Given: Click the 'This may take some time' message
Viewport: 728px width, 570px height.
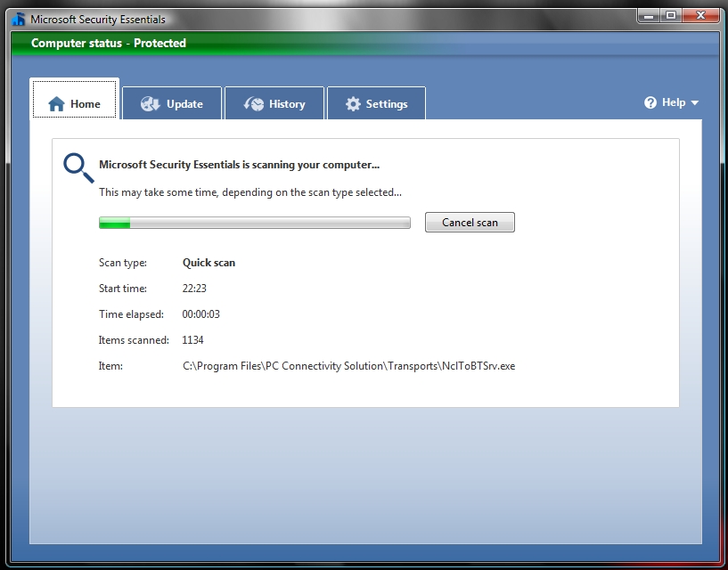Looking at the screenshot, I should (x=250, y=192).
